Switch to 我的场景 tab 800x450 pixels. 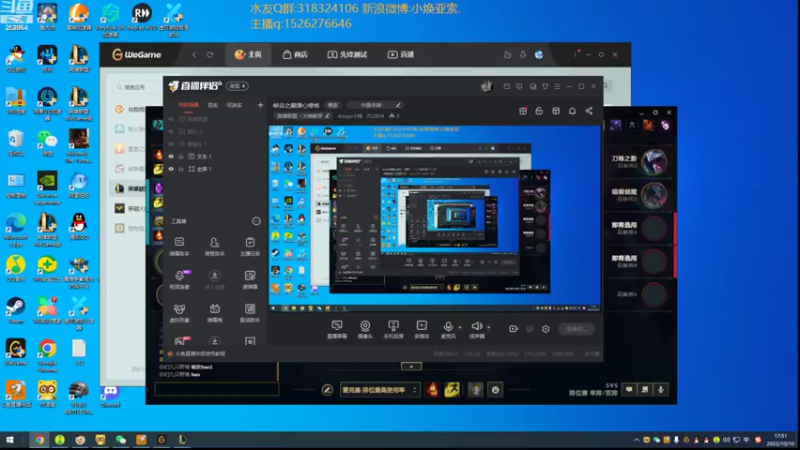coord(188,105)
